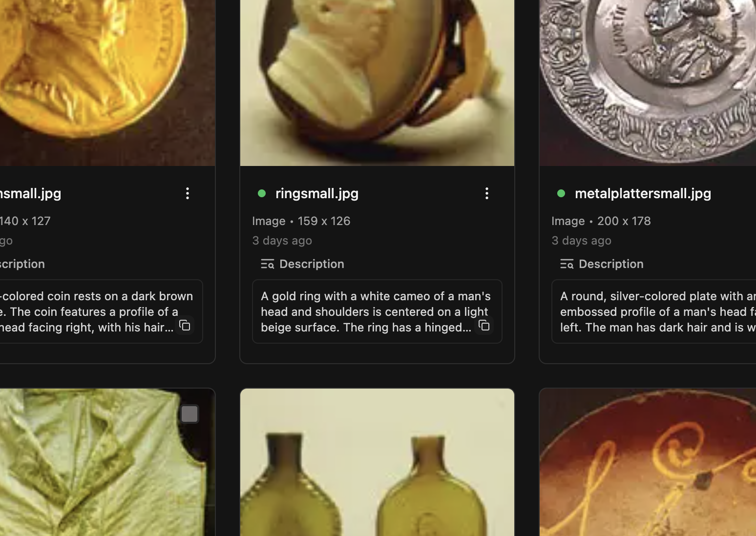This screenshot has height=536, width=756.
Task: Open the gold coin thumbnail
Action: 107,83
